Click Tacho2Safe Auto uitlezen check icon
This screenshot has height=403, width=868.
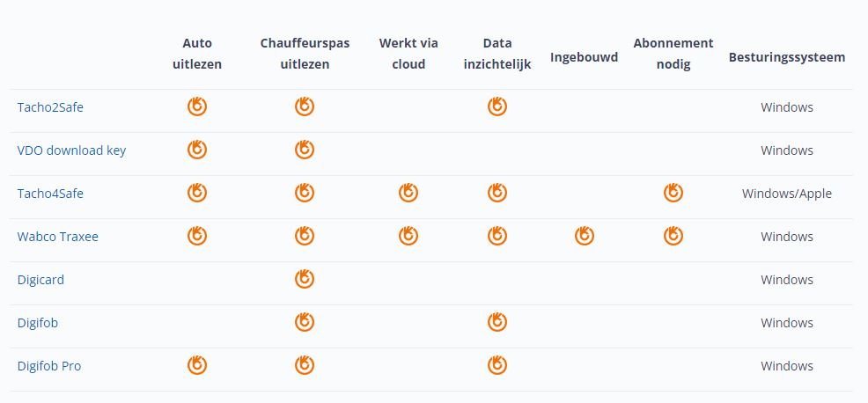(x=197, y=106)
